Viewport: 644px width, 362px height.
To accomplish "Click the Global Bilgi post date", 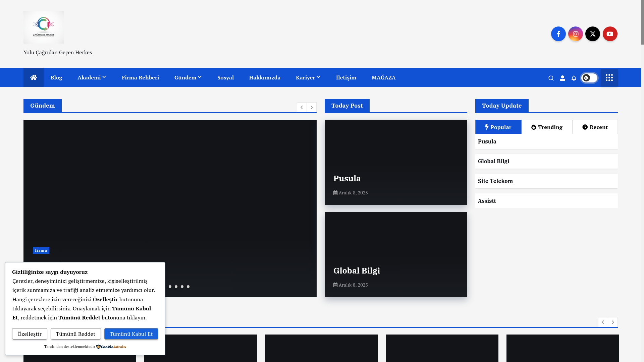I will point(351,285).
